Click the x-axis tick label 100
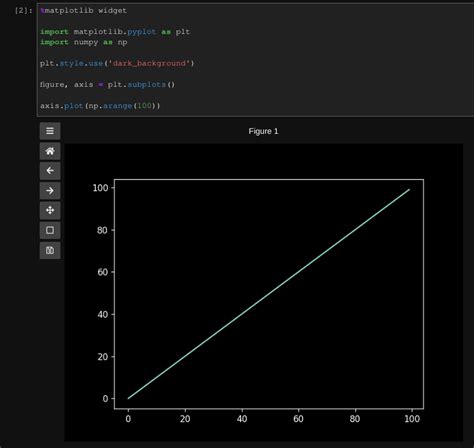The width and height of the screenshot is (474, 448). pos(412,419)
